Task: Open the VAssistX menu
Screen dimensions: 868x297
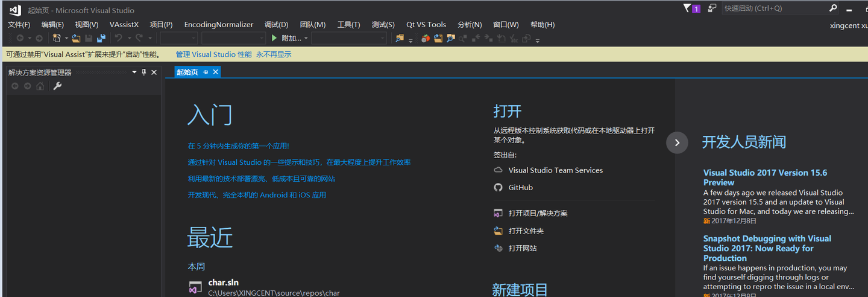Action: [x=124, y=25]
